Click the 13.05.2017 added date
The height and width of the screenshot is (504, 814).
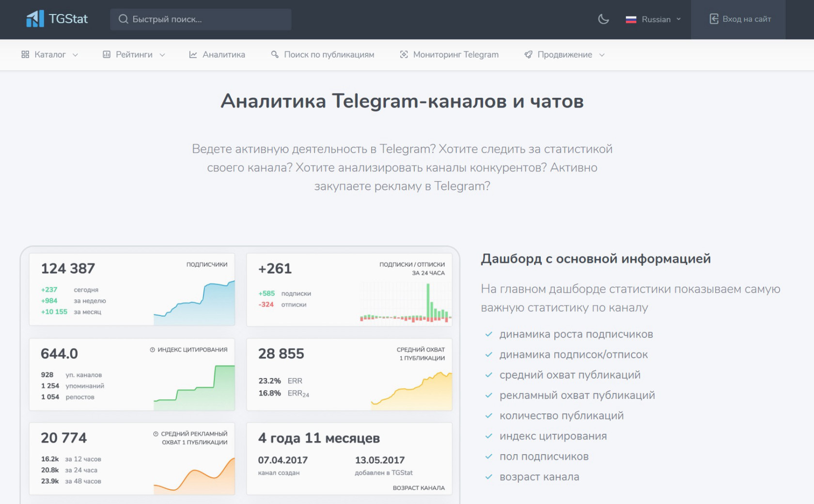point(379,460)
